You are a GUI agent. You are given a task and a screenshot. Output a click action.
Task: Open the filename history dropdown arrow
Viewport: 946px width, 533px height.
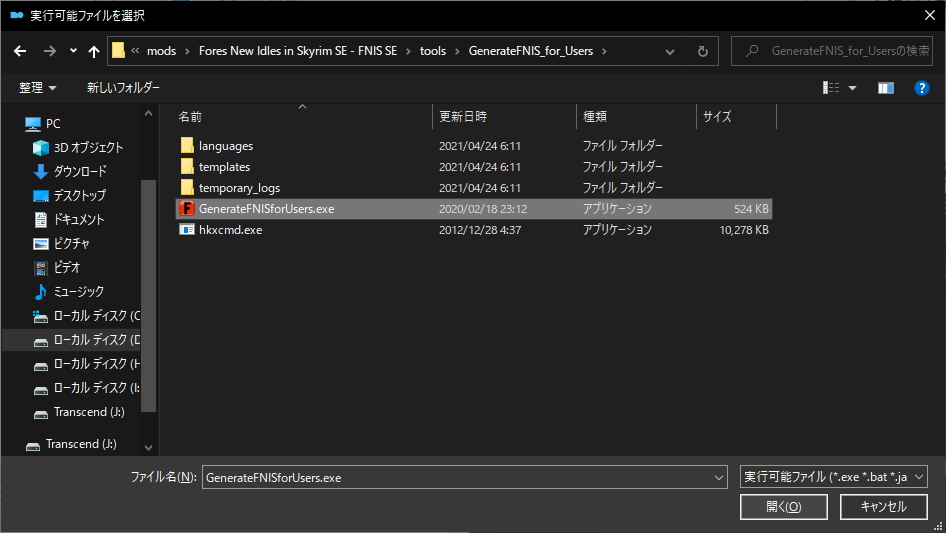pyautogui.click(x=719, y=477)
